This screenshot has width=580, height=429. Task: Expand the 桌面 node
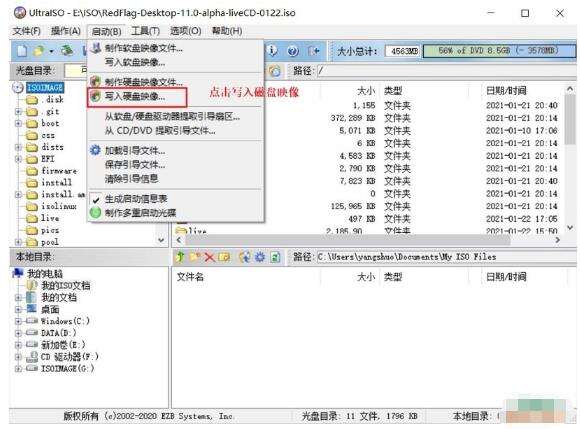[18, 309]
